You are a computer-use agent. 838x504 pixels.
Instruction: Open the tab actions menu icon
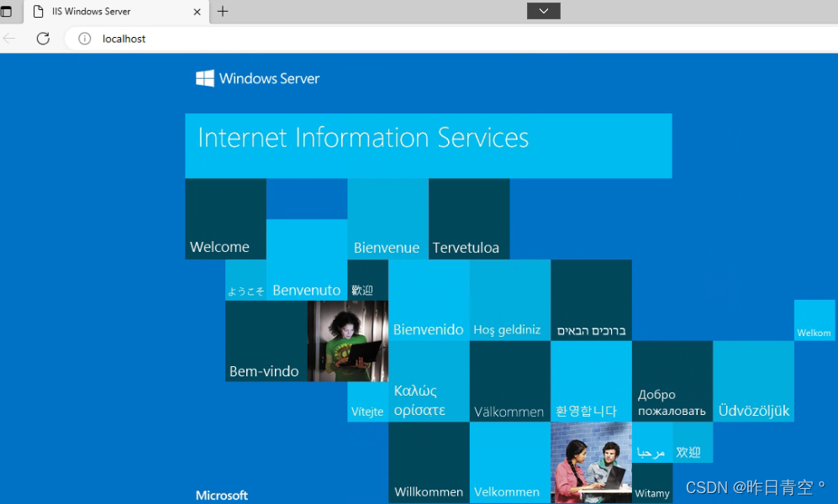[6, 11]
